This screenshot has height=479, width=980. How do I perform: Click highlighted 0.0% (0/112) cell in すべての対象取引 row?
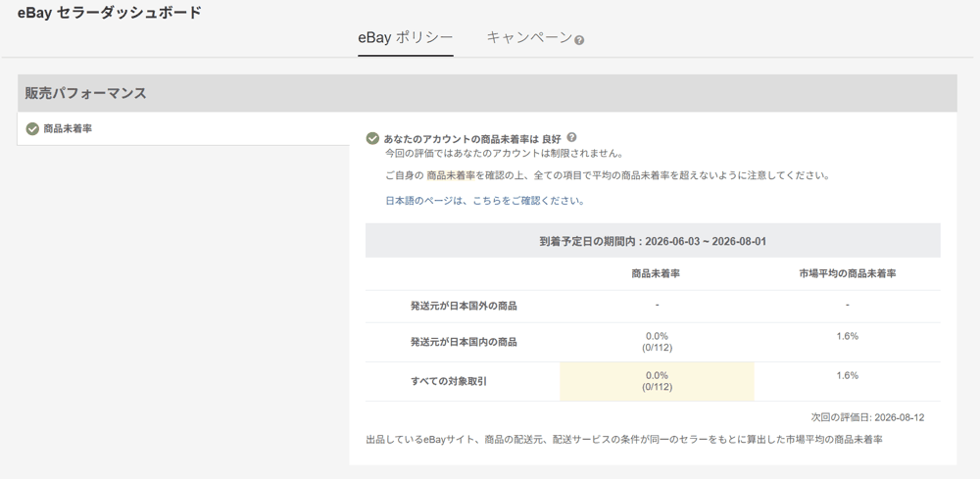[657, 381]
